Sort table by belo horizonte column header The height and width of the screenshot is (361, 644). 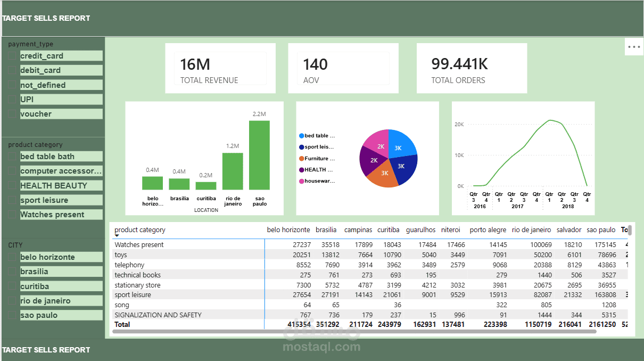coord(288,230)
